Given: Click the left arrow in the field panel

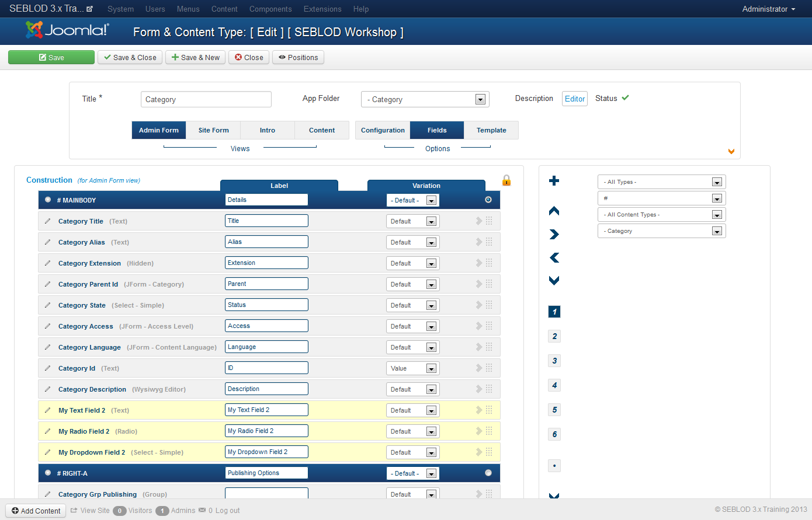Looking at the screenshot, I should [x=554, y=257].
